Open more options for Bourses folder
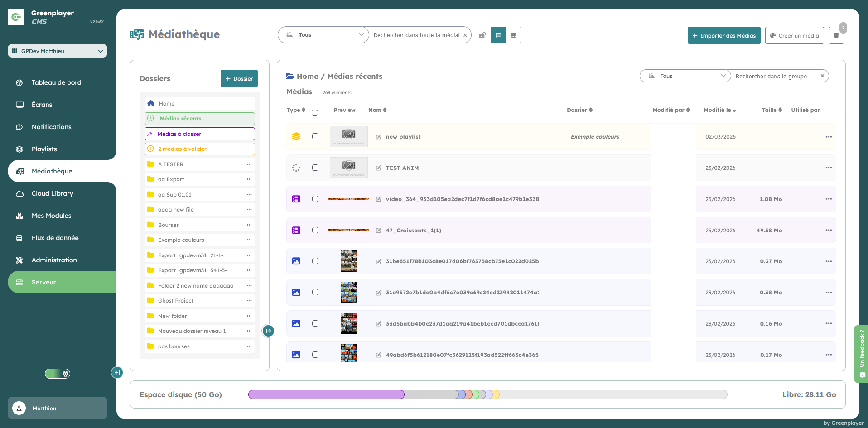 tap(249, 225)
